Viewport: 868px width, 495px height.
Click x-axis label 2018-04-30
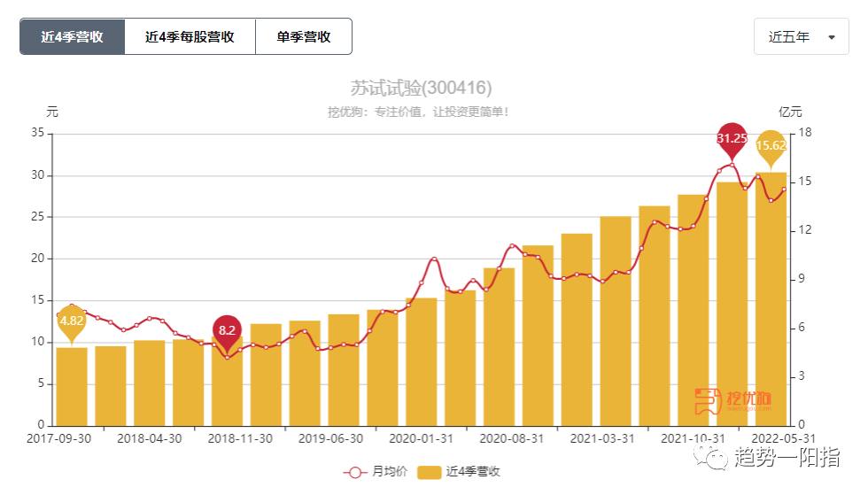tap(150, 438)
